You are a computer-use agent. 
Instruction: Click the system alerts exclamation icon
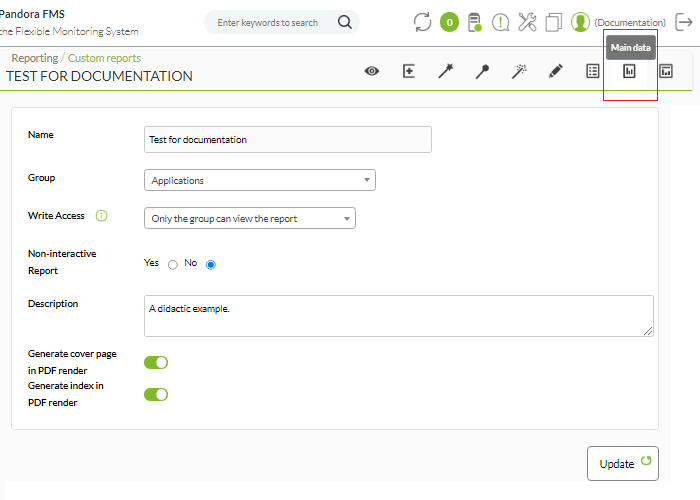click(500, 22)
